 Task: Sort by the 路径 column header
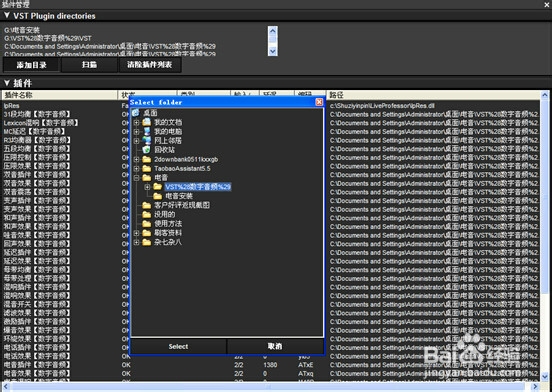(x=433, y=95)
